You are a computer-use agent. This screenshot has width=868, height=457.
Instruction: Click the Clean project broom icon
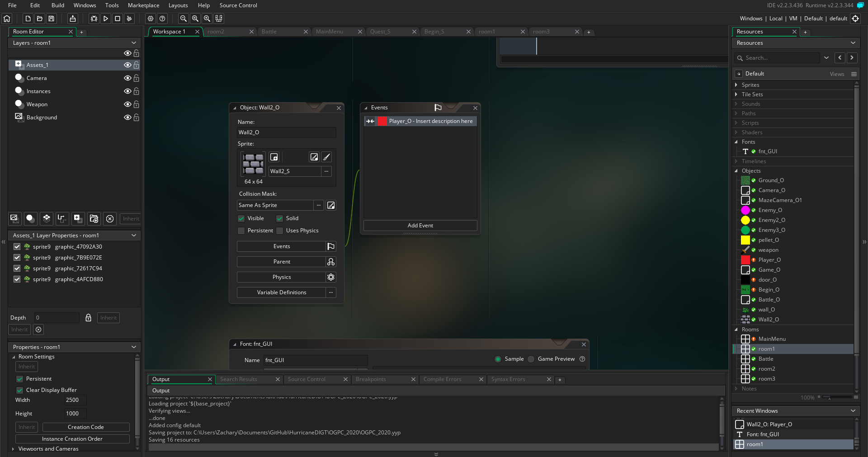pos(129,19)
